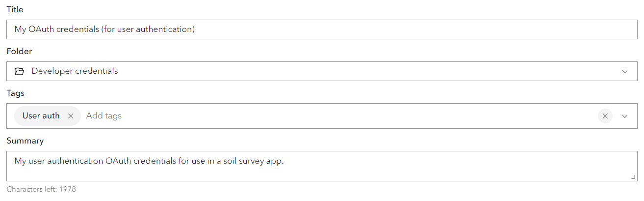Screen dimensions: 644x201
Task: Click the Tags field label
Action: coord(15,93)
